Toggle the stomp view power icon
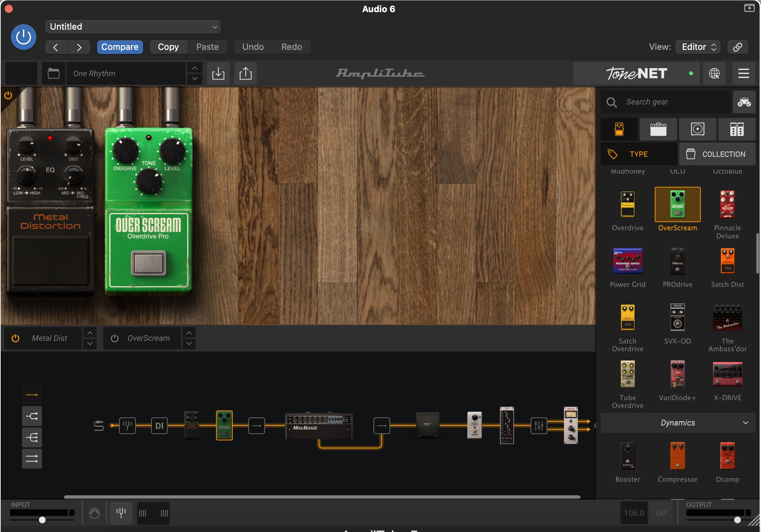The width and height of the screenshot is (761, 532). (x=8, y=95)
